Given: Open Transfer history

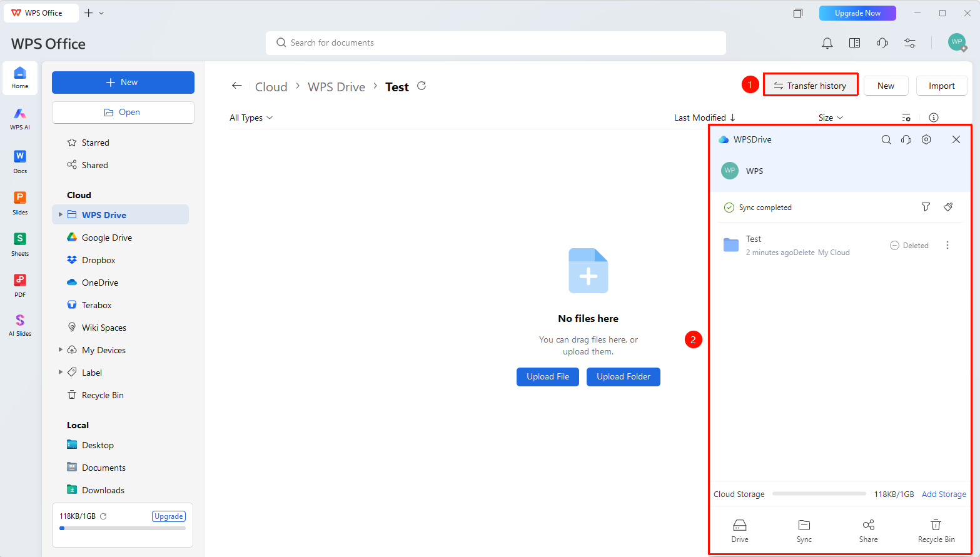Looking at the screenshot, I should 811,86.
